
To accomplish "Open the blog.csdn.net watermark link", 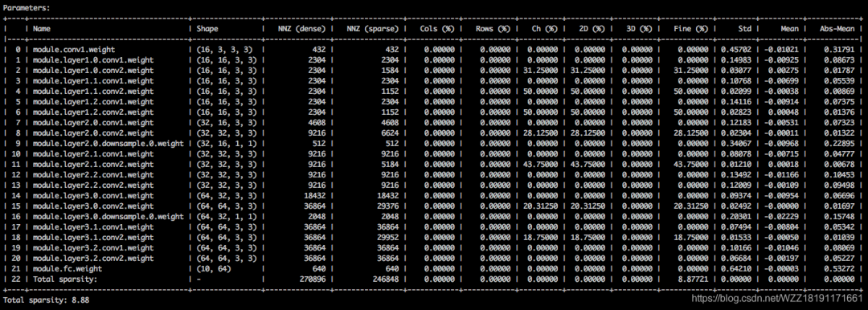I will [x=779, y=300].
